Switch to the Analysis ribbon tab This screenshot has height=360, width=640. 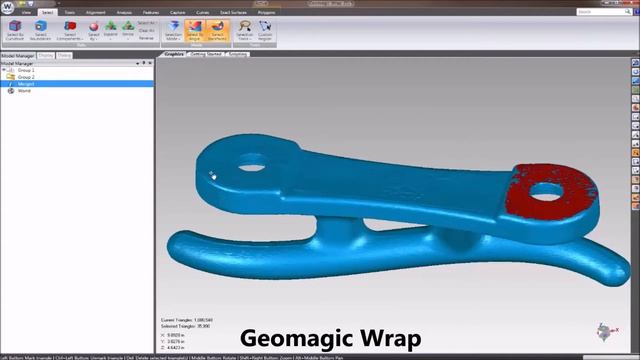pyautogui.click(x=124, y=13)
